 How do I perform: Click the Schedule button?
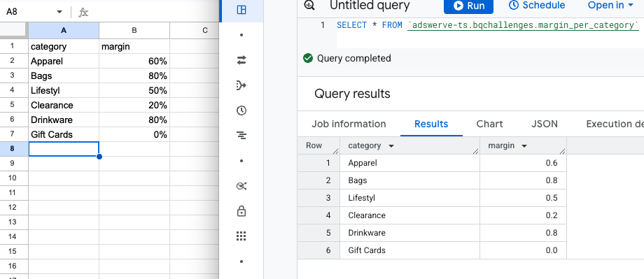(537, 6)
